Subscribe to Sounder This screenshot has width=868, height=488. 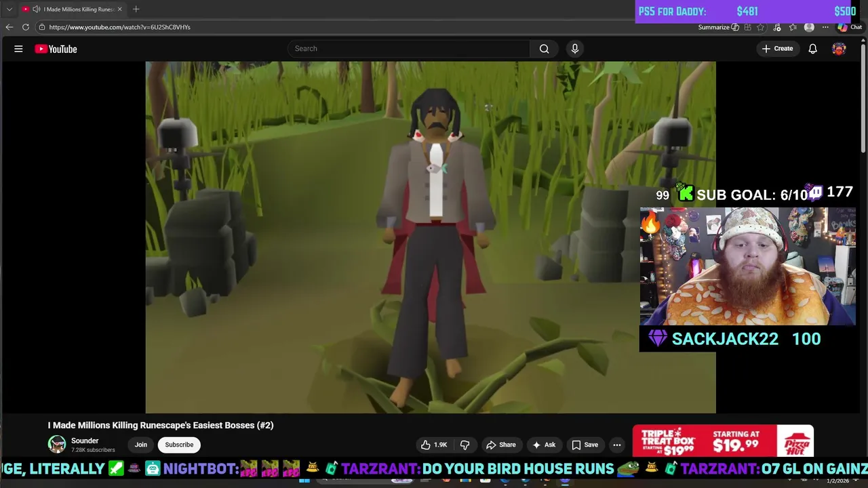179,445
